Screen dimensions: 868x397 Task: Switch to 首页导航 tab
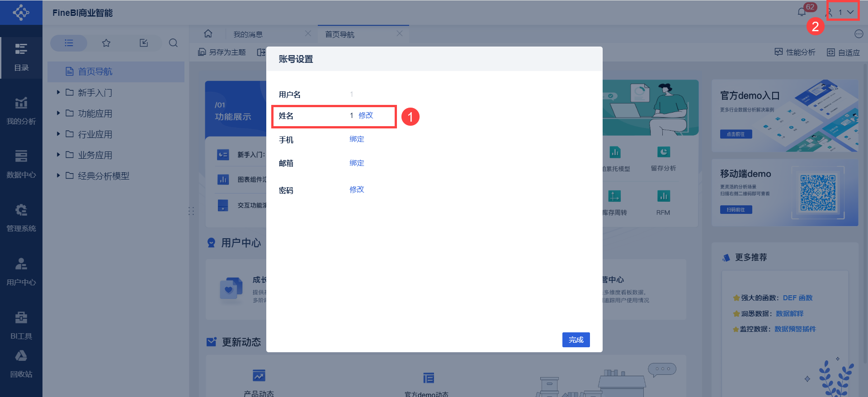coord(340,34)
